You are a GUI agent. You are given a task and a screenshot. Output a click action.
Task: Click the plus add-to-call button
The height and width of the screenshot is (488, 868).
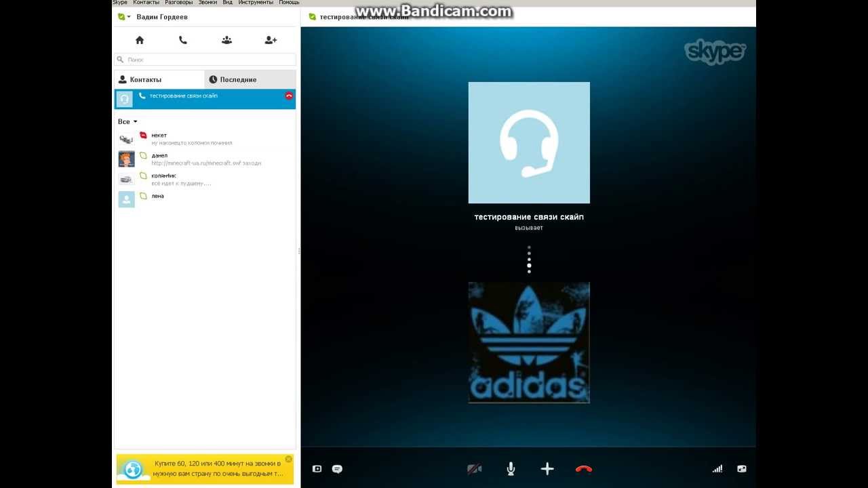pyautogui.click(x=547, y=468)
